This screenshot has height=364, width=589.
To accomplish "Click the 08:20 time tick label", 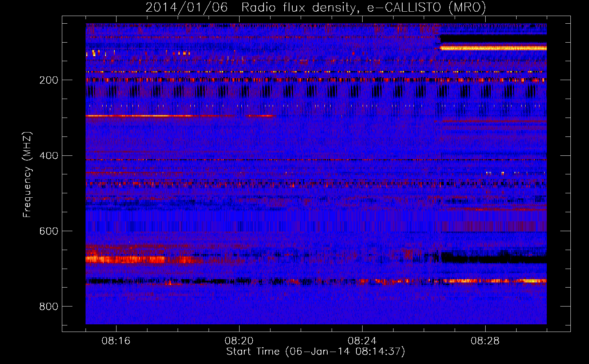I will click(x=239, y=341).
